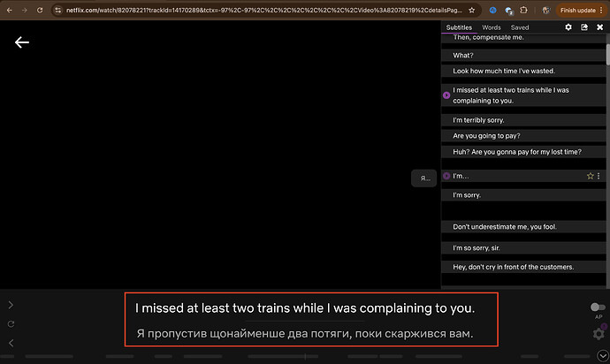
Task: Play the 'I'm...' subtitle line
Action: click(446, 176)
